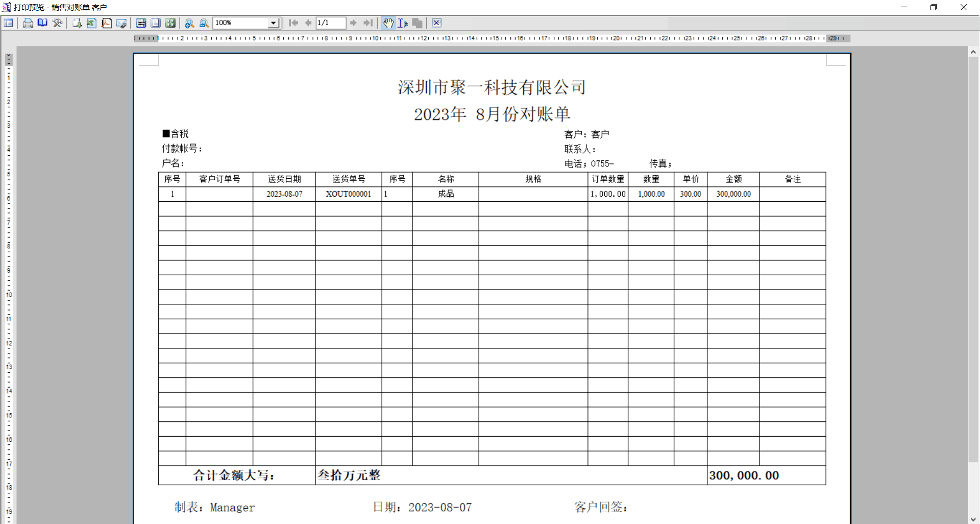This screenshot has width=980, height=524.
Task: Toggle the text select cursor tool
Action: 403,23
